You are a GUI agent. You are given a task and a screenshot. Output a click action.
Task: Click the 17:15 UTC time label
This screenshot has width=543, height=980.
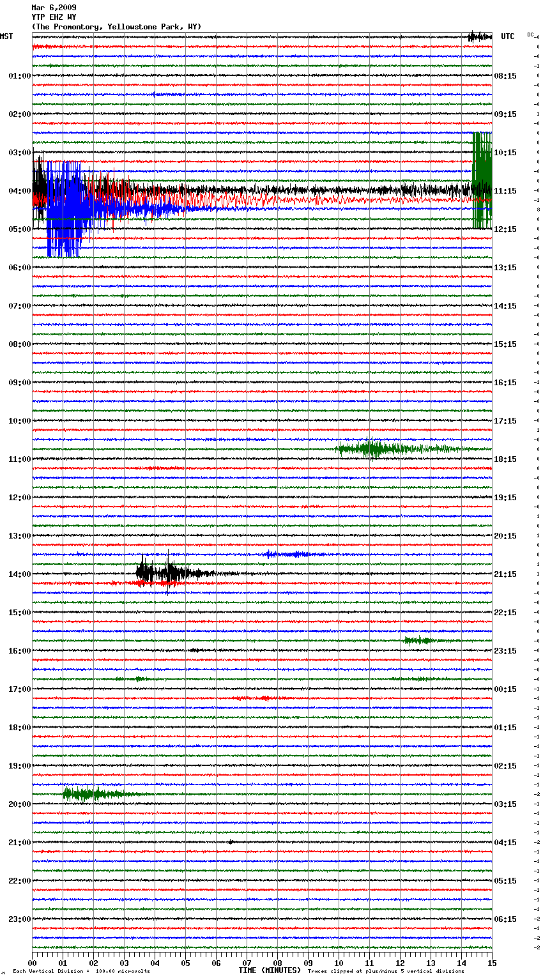pyautogui.click(x=505, y=421)
